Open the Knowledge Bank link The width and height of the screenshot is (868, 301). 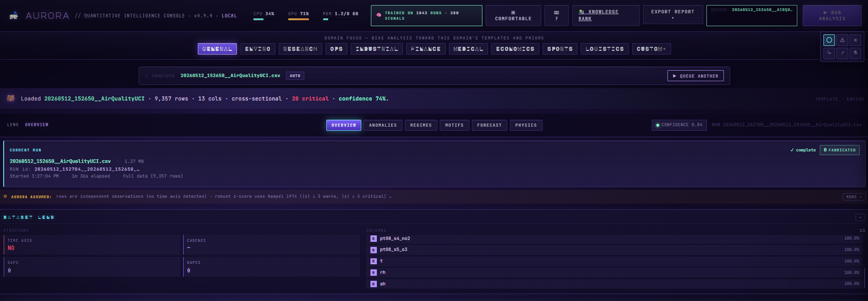[606, 16]
